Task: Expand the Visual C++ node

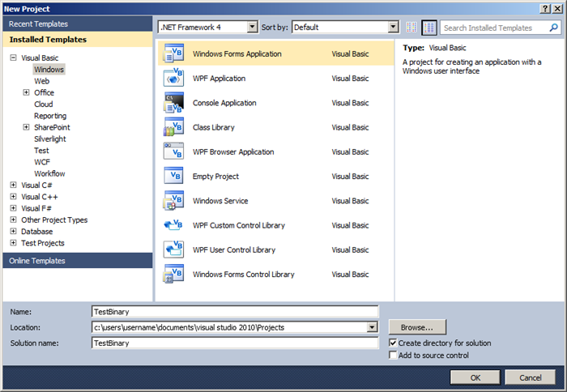Action: pos(14,196)
